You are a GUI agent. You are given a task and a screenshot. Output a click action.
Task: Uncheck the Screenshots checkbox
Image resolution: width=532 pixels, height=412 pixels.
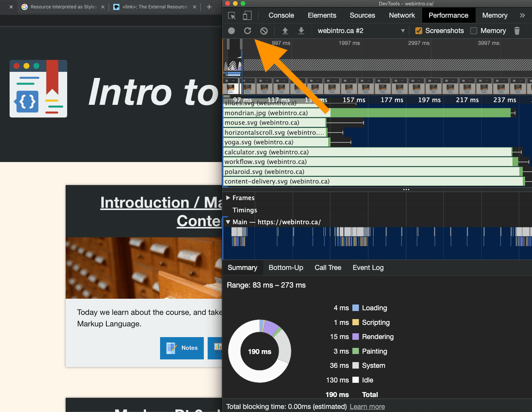point(419,31)
